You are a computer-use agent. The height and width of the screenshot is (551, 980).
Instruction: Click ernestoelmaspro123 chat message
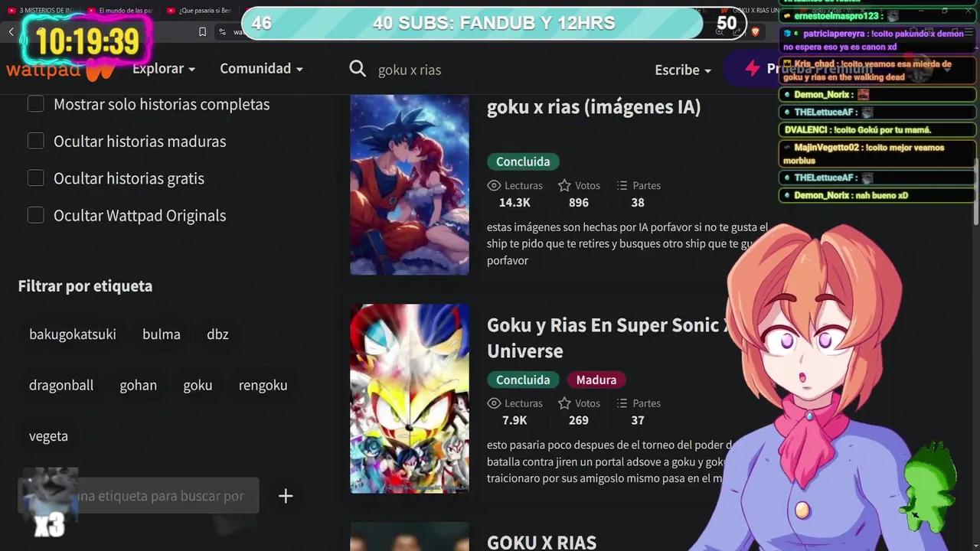tap(877, 16)
